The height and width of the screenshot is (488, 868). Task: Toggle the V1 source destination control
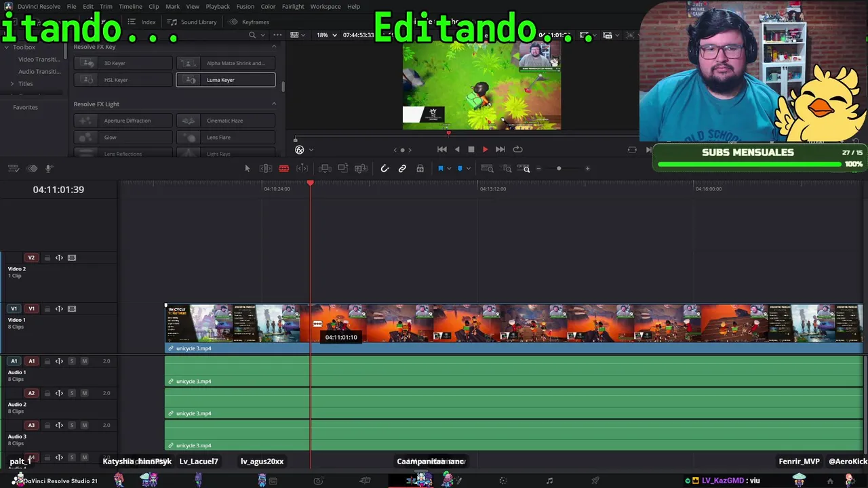click(14, 309)
